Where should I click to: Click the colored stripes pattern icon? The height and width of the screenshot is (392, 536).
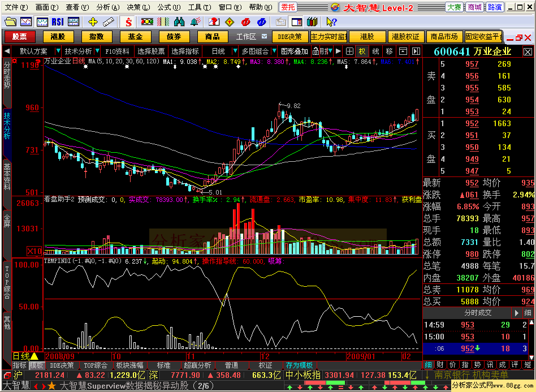(163, 22)
